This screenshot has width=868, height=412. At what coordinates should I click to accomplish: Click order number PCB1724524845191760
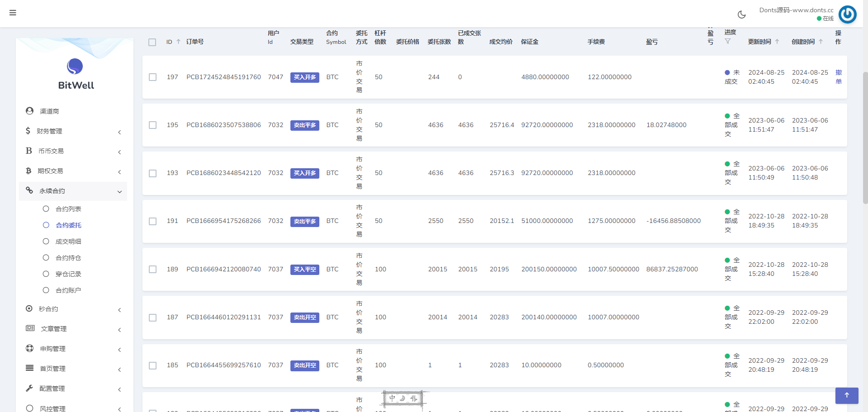tap(223, 77)
